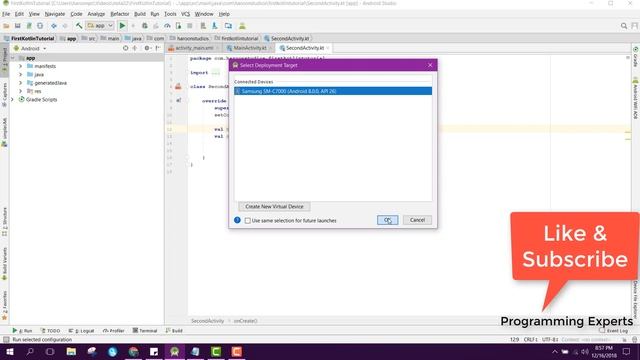Click OK in Select Deployment Target
The height and width of the screenshot is (360, 640).
tap(387, 220)
